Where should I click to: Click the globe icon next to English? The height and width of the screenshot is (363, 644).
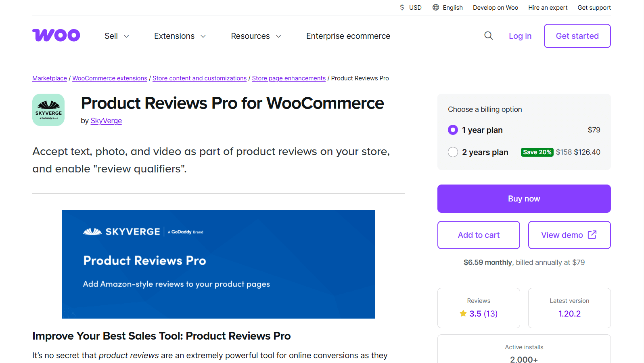click(435, 7)
